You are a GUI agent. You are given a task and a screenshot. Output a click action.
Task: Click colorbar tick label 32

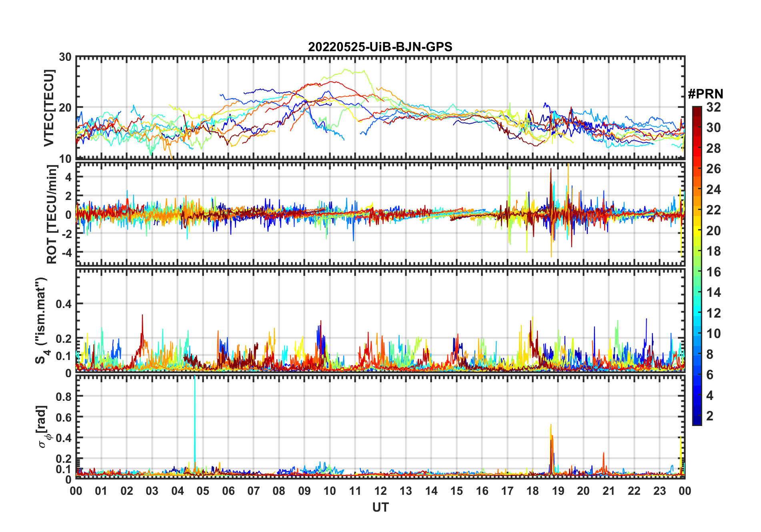[714, 107]
